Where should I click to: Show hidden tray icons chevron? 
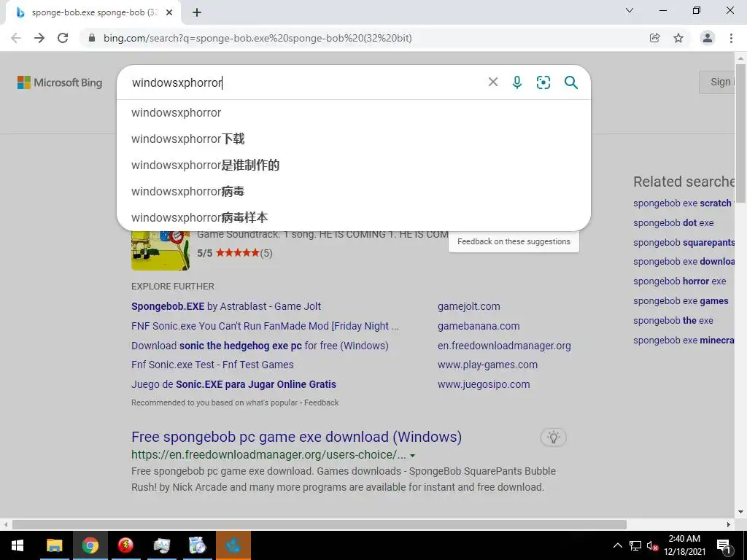click(x=617, y=545)
